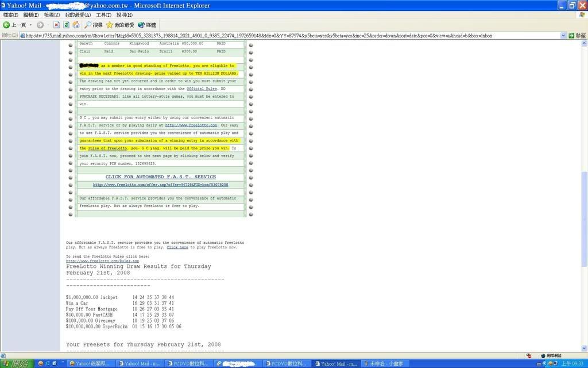This screenshot has height=368, width=588.
Task: Click the 網際網路 Internet zone status indicator
Action: click(551, 355)
